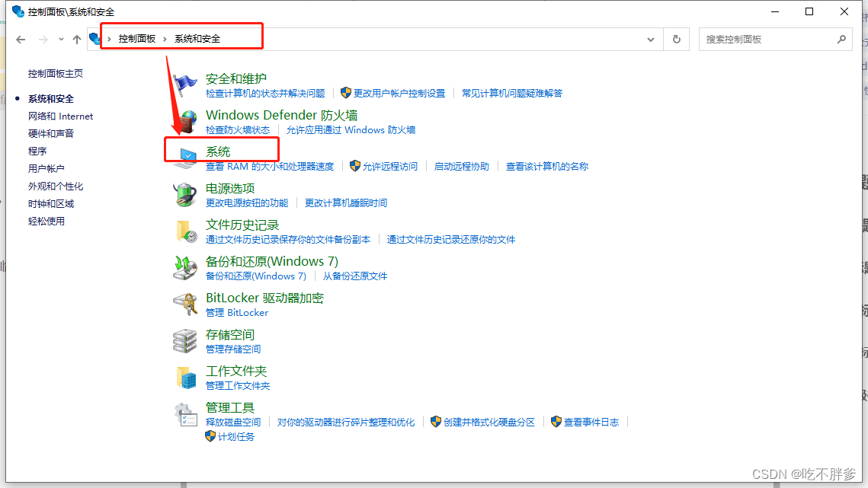Open the 查看事件日志 link
The width and height of the screenshot is (868, 488).
[591, 421]
